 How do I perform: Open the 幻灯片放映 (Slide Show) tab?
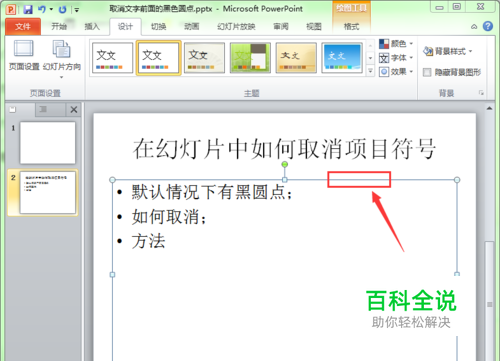tap(236, 26)
